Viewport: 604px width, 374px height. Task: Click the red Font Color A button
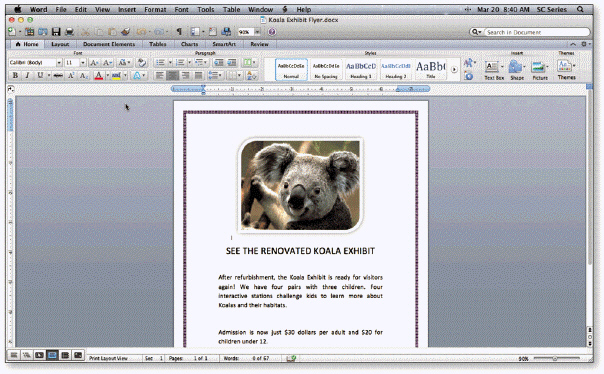tap(99, 75)
